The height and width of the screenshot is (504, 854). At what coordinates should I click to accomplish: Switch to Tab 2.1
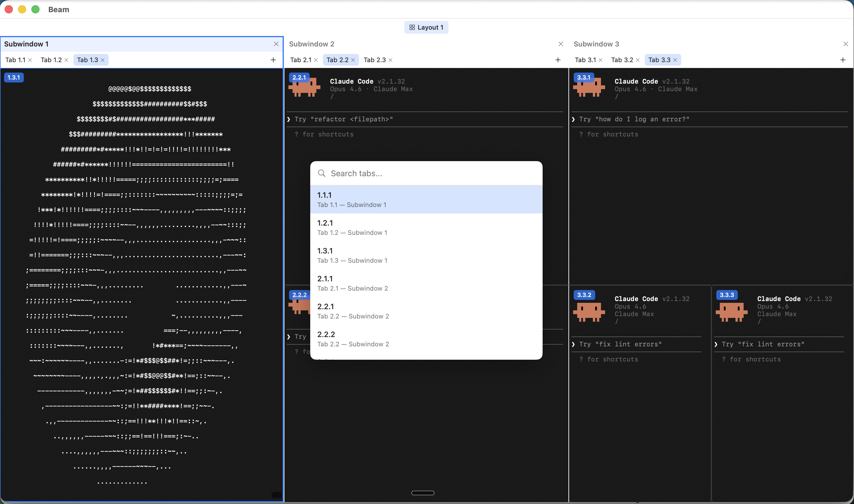click(x=301, y=60)
